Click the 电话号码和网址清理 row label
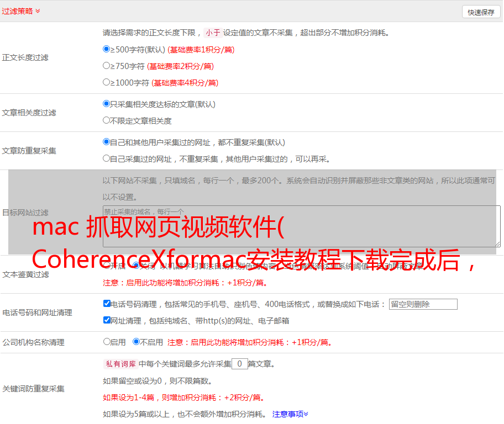 point(37,312)
